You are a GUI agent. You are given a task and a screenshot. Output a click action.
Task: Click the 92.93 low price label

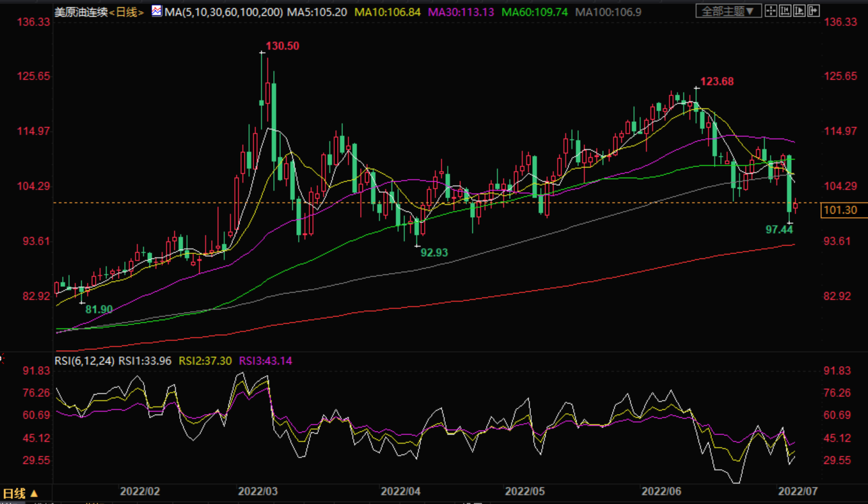[x=434, y=253]
